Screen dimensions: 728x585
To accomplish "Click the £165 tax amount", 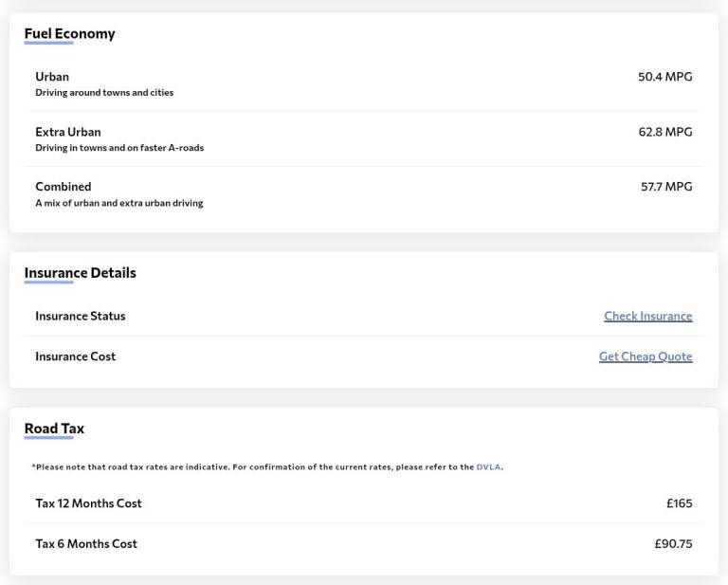I will [679, 503].
